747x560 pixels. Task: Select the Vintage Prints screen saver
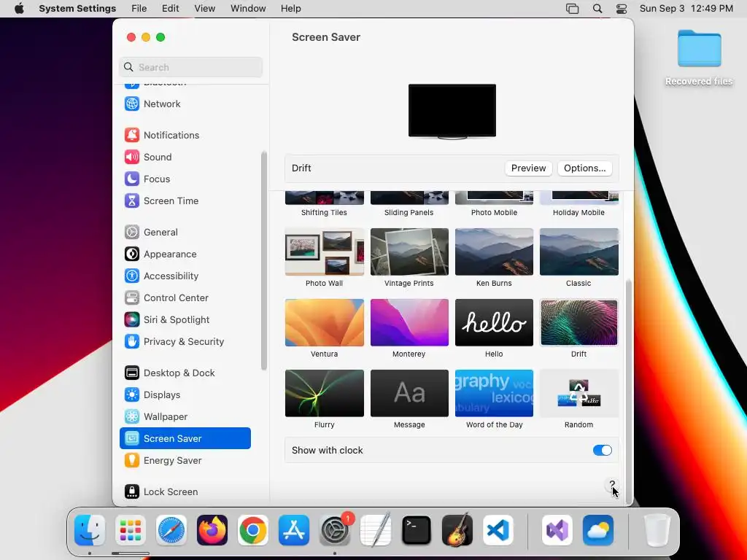(409, 252)
